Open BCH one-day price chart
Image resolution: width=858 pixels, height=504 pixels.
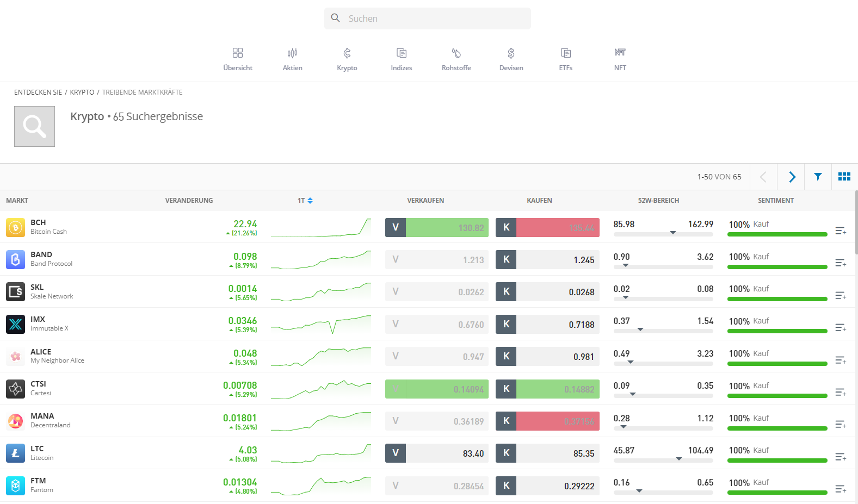[x=321, y=227]
